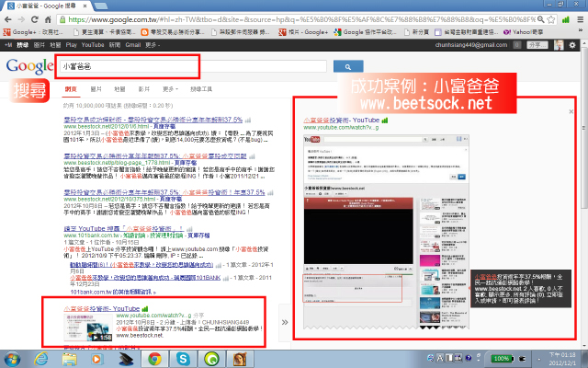Open Windows Explorer folder on taskbar
The image size is (588, 368).
[70, 360]
